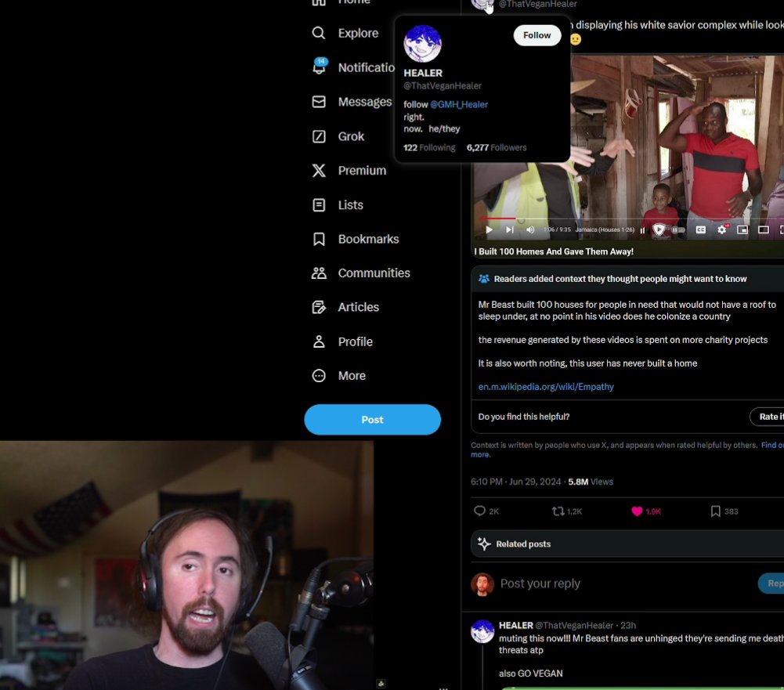Open Profile label in sidebar
The image size is (784, 690).
pyautogui.click(x=355, y=341)
